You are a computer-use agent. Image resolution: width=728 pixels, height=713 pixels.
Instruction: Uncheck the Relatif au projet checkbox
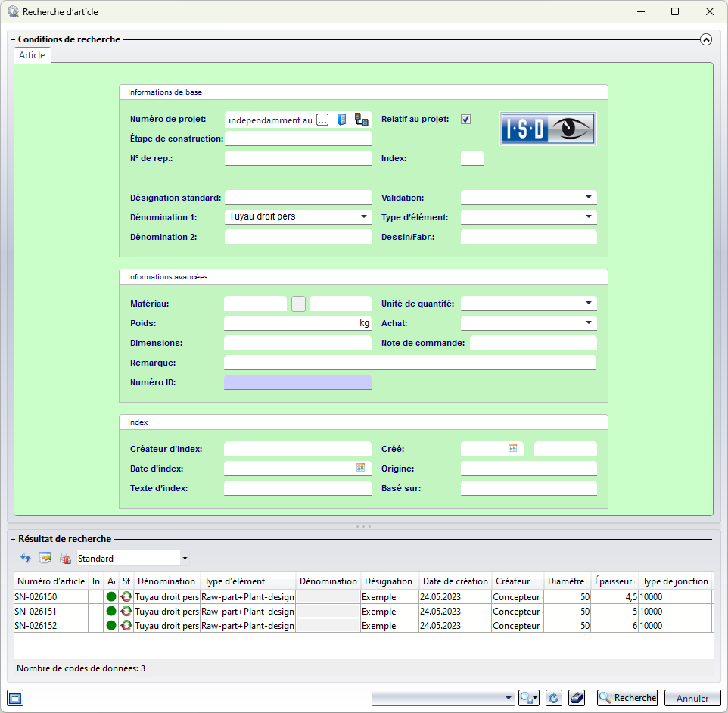click(466, 119)
